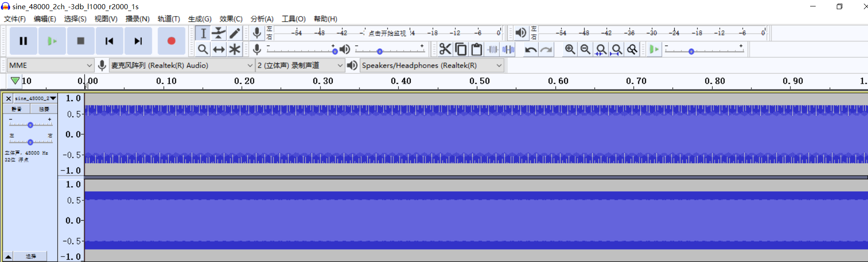Open the 2 (立体声) 录制声道 dropdown
Image resolution: width=868 pixels, height=262 pixels.
click(300, 65)
